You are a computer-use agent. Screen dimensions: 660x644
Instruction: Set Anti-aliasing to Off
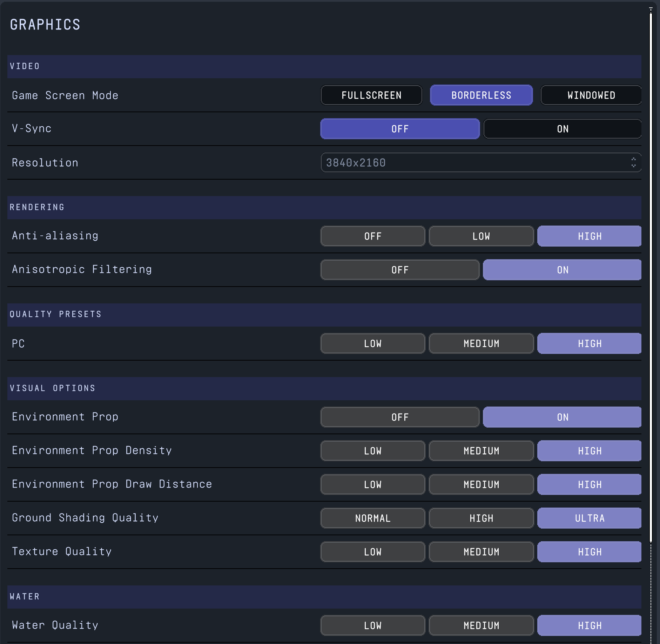(373, 236)
